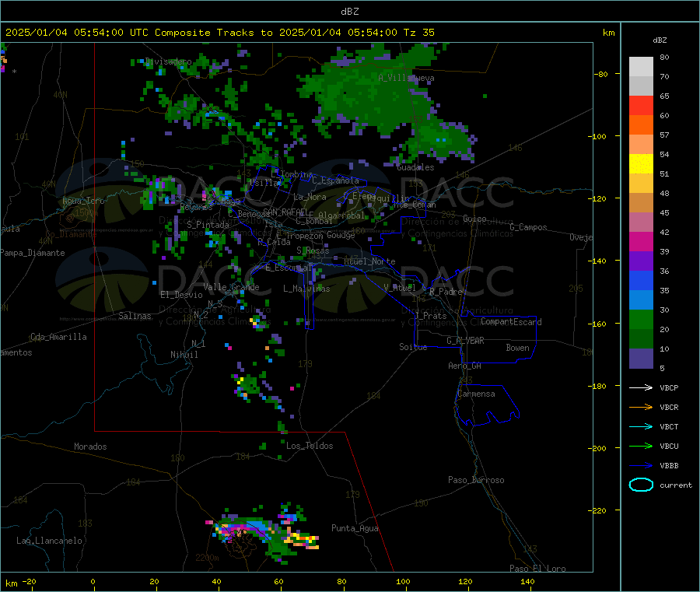Click the 'Morados' map label

[x=90, y=447]
